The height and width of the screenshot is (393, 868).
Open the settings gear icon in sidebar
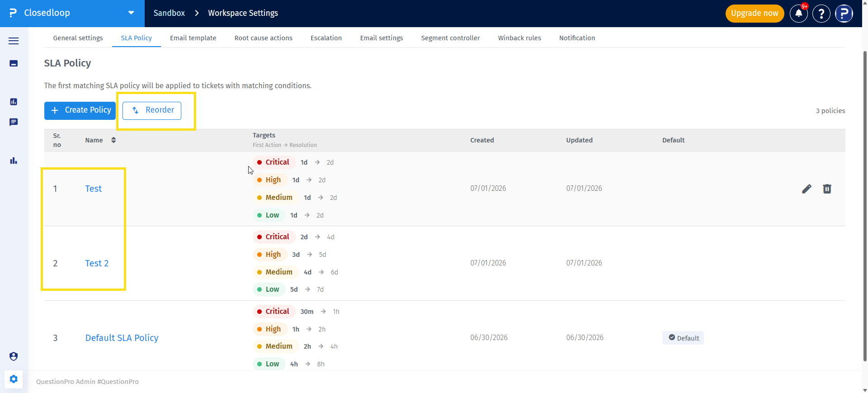tap(14, 379)
